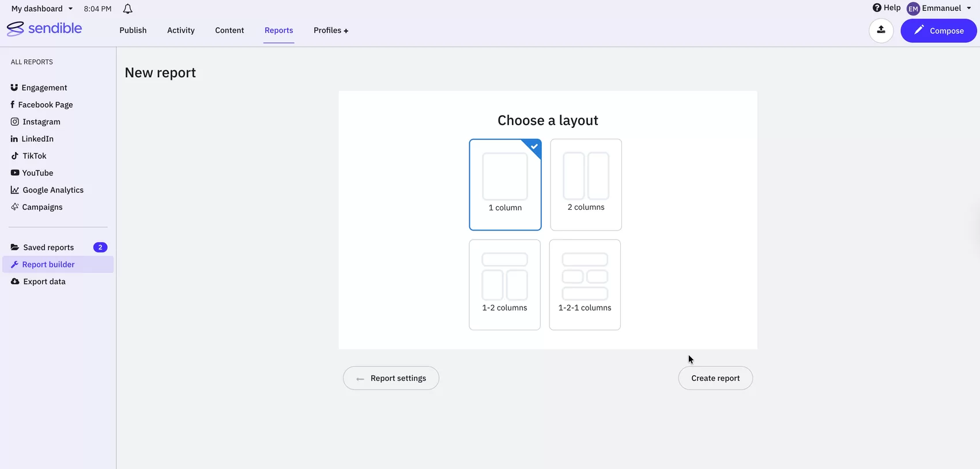Click the LinkedIn icon in sidebar
The image size is (980, 469).
coord(14,139)
